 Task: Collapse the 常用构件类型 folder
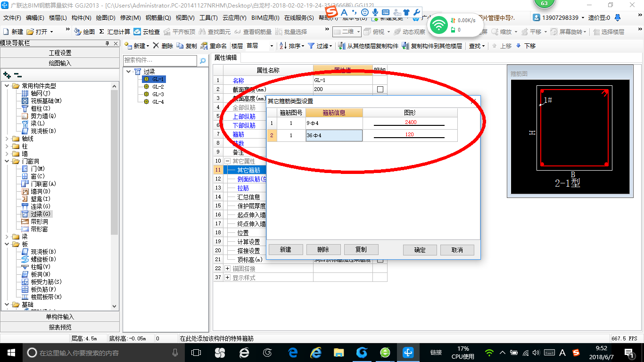click(7, 86)
